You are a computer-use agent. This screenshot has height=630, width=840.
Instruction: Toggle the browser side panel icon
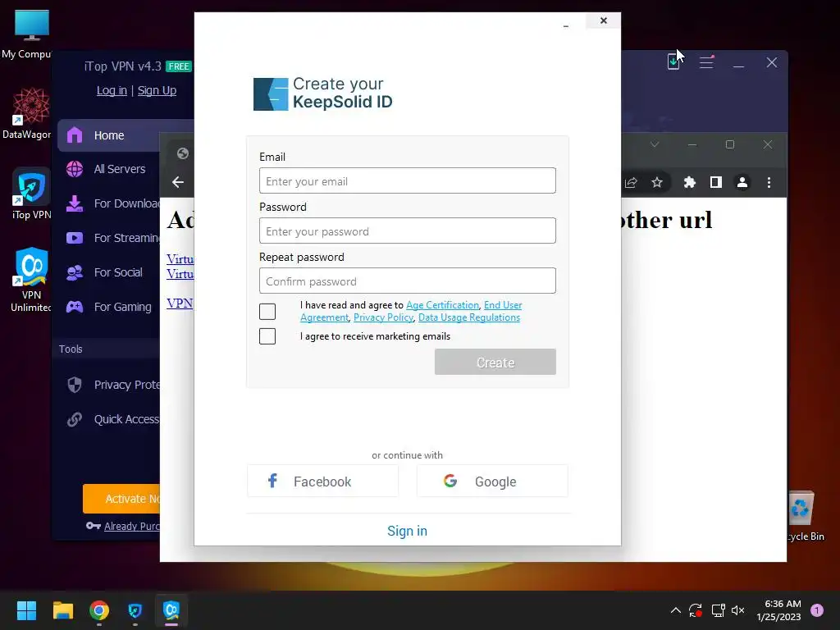click(715, 183)
